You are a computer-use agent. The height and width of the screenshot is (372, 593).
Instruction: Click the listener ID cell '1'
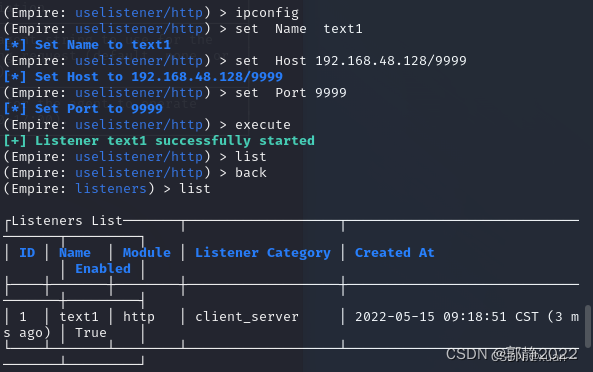(23, 317)
